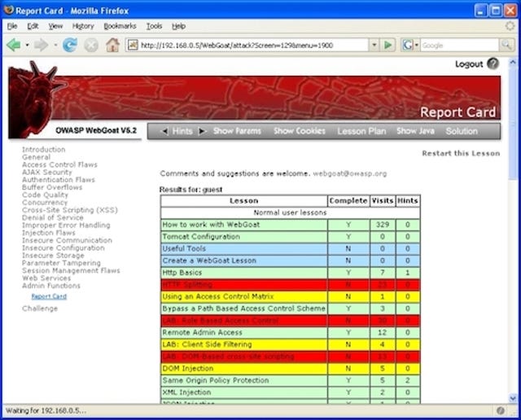
Task: Click the 'Same Origin Policy Protection' cell
Action: 244,380
